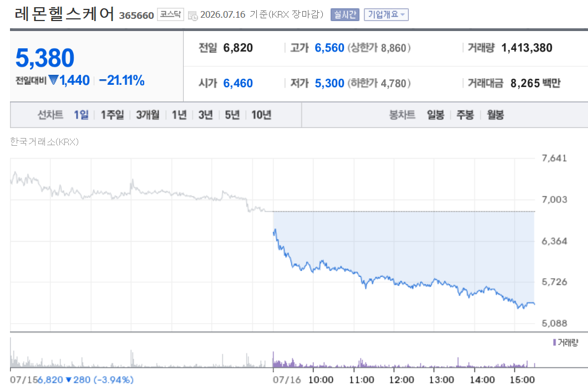Viewport: 588px width, 388px height.
Task: Click the upper limit price 8,860
Action: point(393,48)
